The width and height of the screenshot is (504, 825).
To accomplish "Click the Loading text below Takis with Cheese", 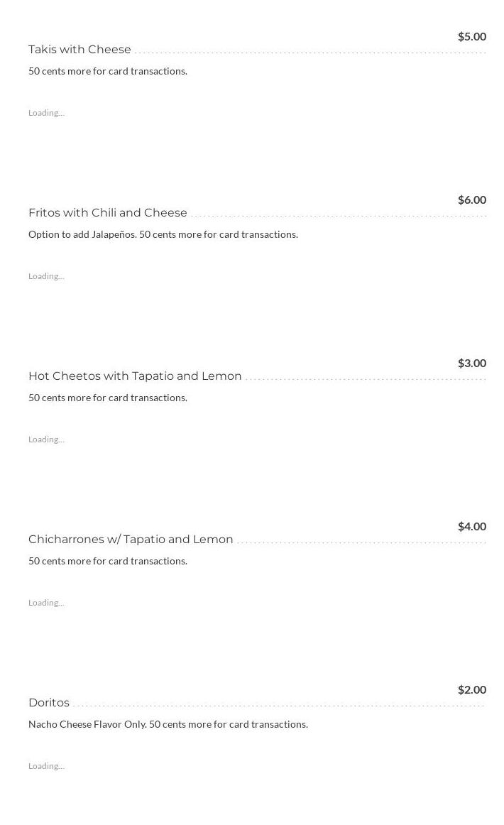I will (46, 113).
